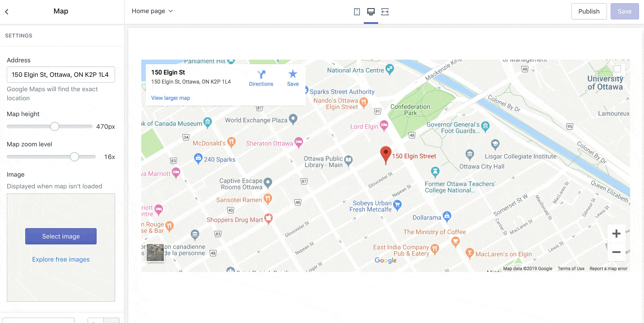Image resolution: width=644 pixels, height=323 pixels.
Task: Click the Lisgar Collegiate Institute school icon
Action: pos(495,145)
